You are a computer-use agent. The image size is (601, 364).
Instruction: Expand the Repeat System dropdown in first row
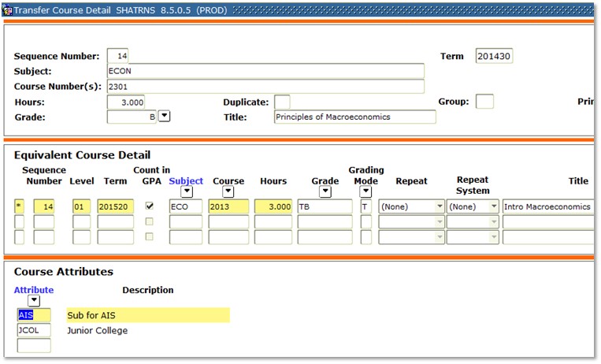(x=492, y=206)
